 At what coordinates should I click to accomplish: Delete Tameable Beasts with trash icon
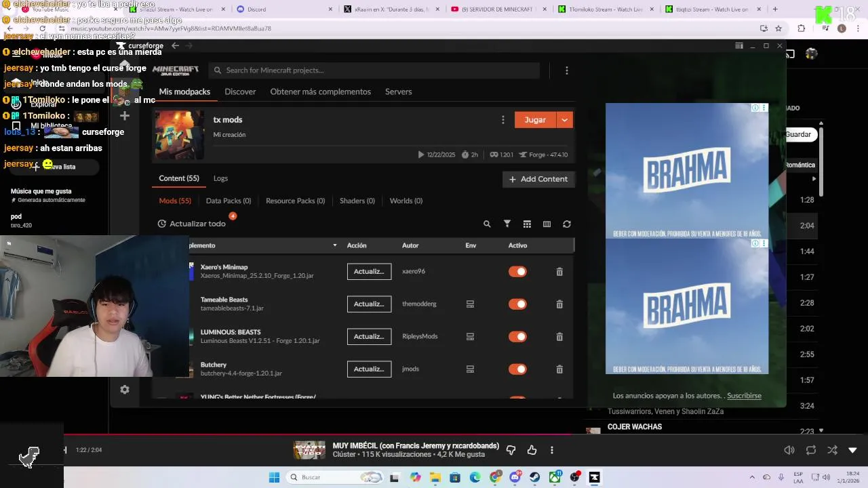point(559,304)
